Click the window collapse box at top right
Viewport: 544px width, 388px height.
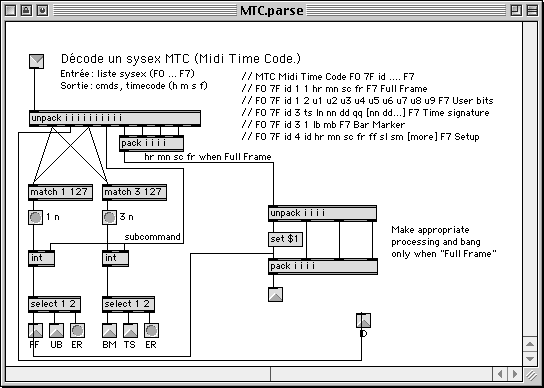point(532,10)
